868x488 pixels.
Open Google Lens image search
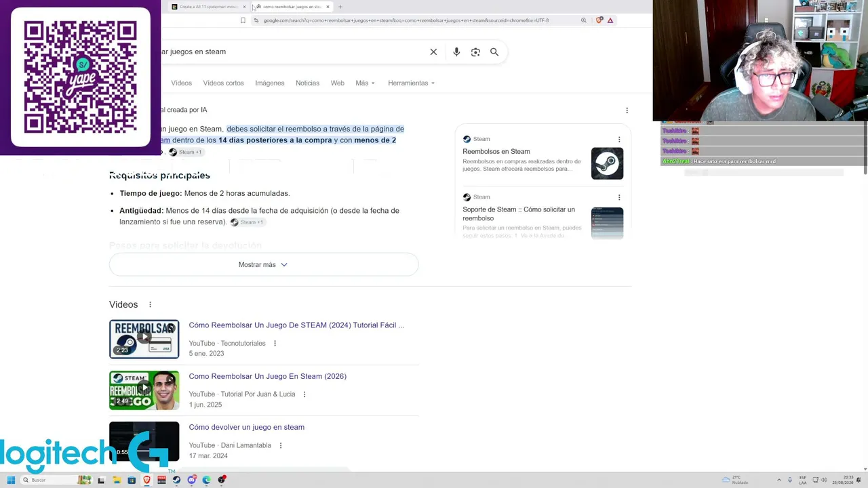(475, 52)
